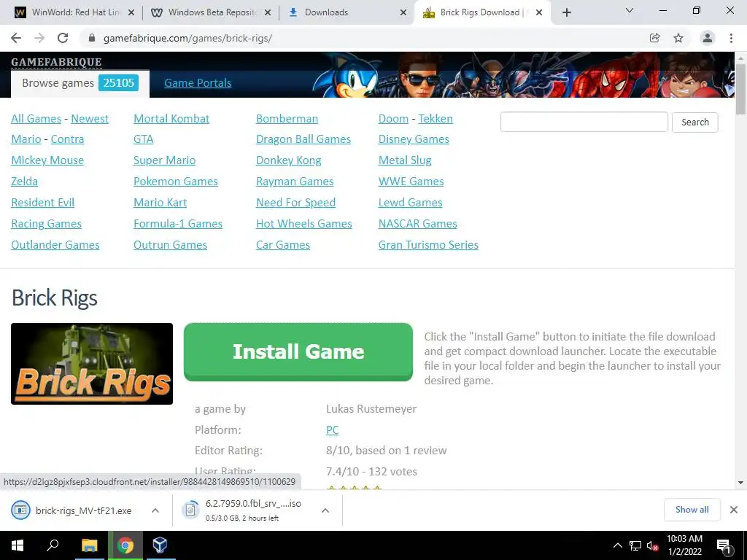Image resolution: width=747 pixels, height=560 pixels.
Task: Click the green Install Game button
Action: (298, 352)
